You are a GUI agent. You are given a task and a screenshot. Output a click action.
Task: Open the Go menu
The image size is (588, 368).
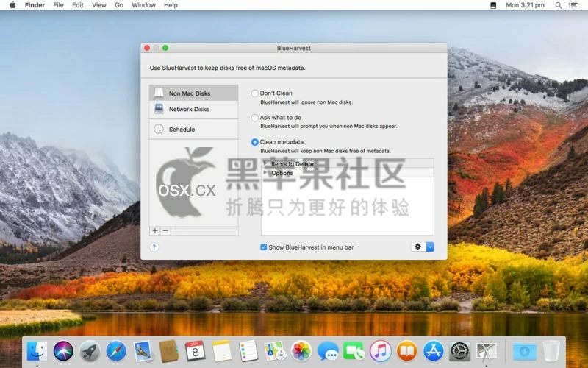tap(119, 5)
